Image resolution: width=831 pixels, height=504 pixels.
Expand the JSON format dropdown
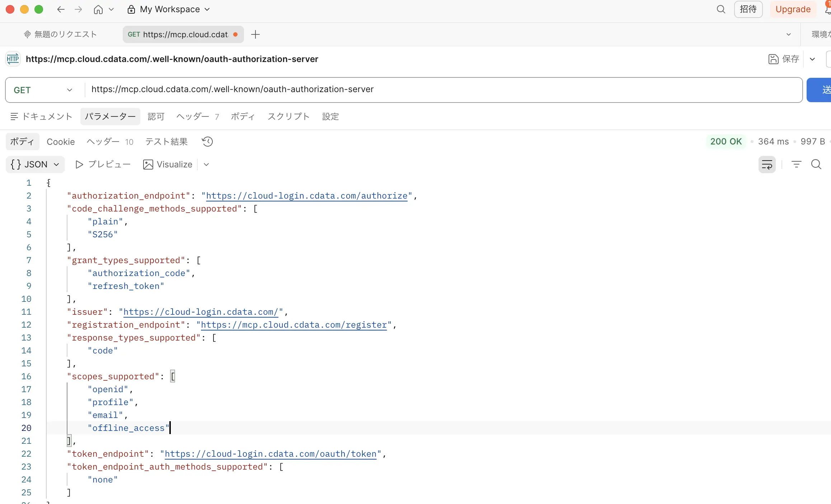(35, 165)
